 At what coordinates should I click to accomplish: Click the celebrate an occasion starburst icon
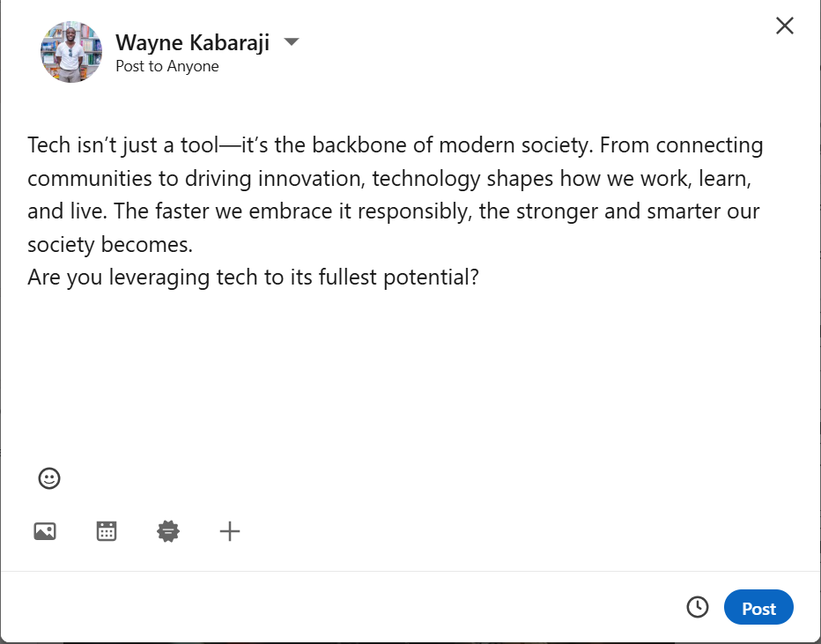coord(168,531)
